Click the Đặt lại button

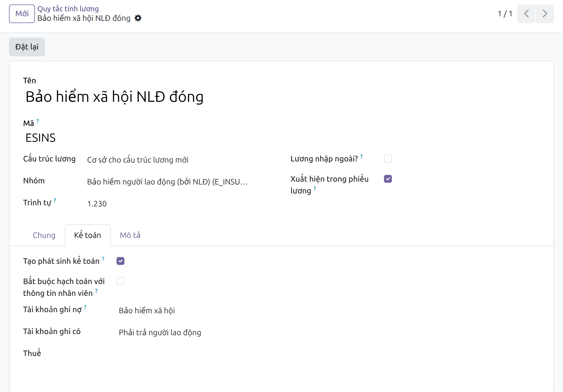coord(27,47)
